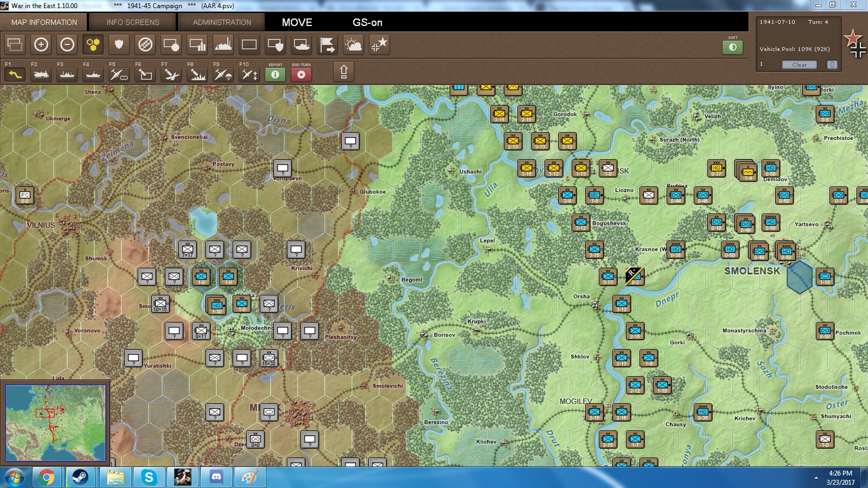The image size is (868, 488).
Task: Toggle the unit-with-circle display icon
Action: click(171, 44)
